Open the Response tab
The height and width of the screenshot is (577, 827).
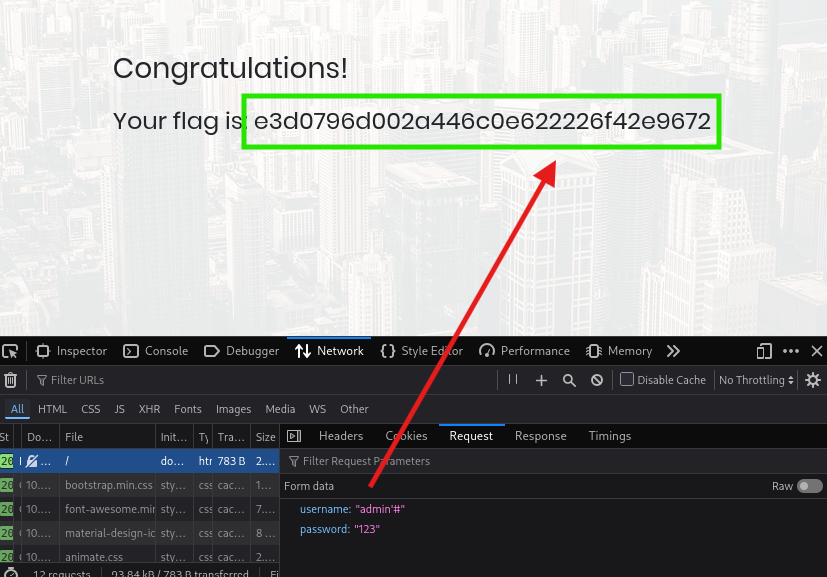[540, 436]
